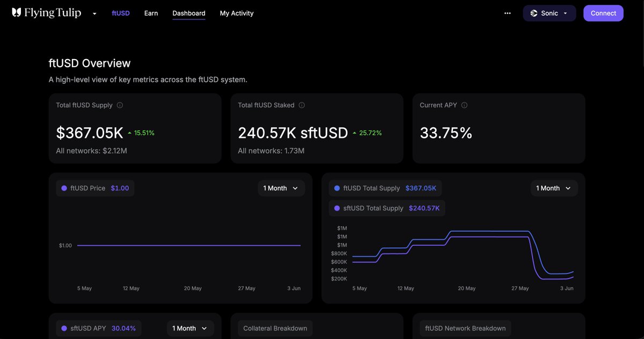The height and width of the screenshot is (339, 644).
Task: Go to the Earn page
Action: click(x=151, y=13)
